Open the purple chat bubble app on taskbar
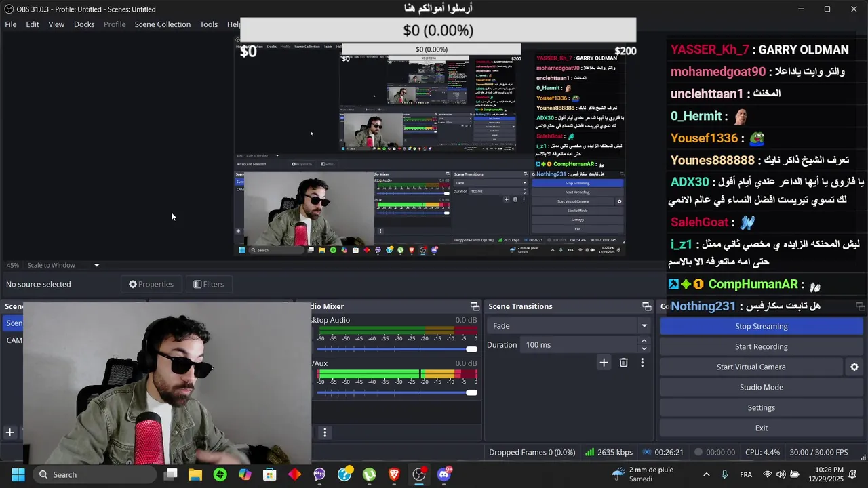This screenshot has height=488, width=868. (x=319, y=474)
